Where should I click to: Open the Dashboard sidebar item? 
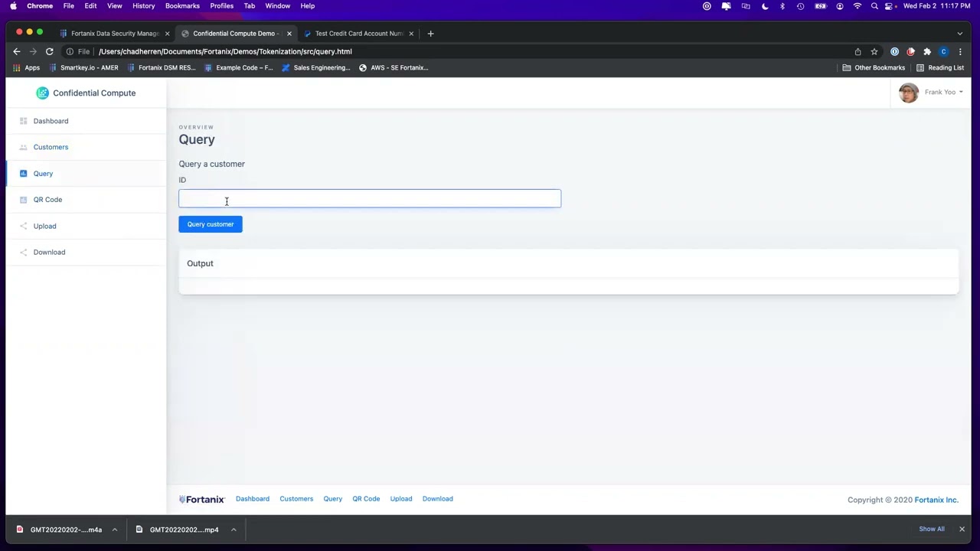point(51,121)
